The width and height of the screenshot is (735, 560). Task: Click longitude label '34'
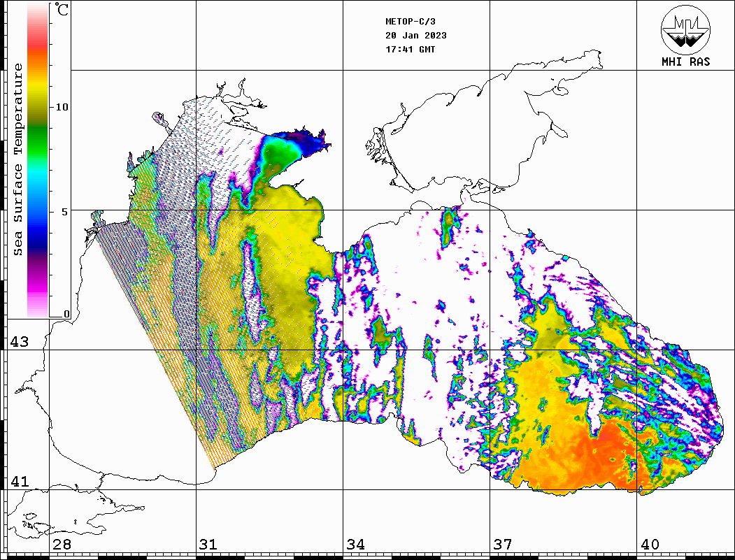355,545
